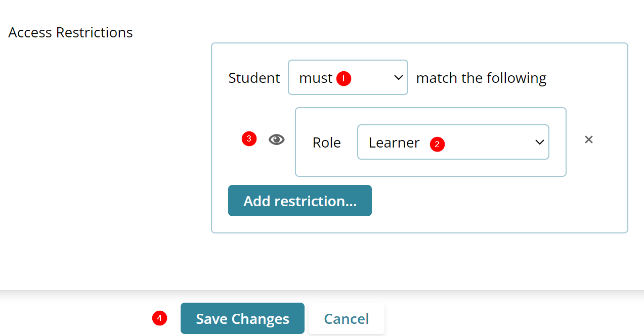Click the chevron arrow on the Learner dropdown
The image size is (644, 336).
(x=539, y=142)
